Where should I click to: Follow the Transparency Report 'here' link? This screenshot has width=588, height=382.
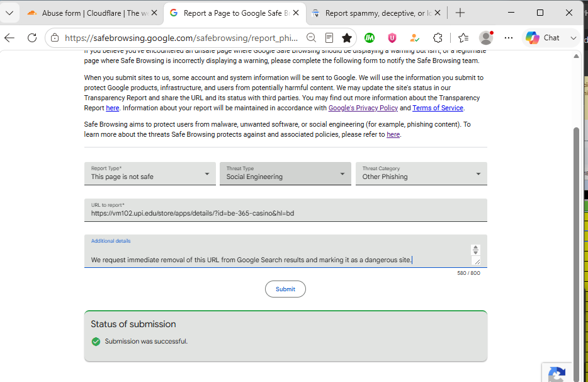113,108
